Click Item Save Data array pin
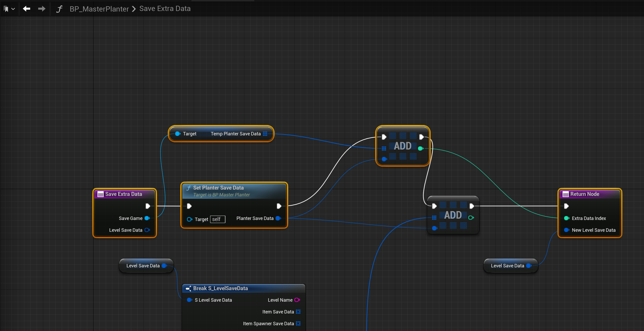Image resolution: width=644 pixels, height=331 pixels. coord(298,312)
